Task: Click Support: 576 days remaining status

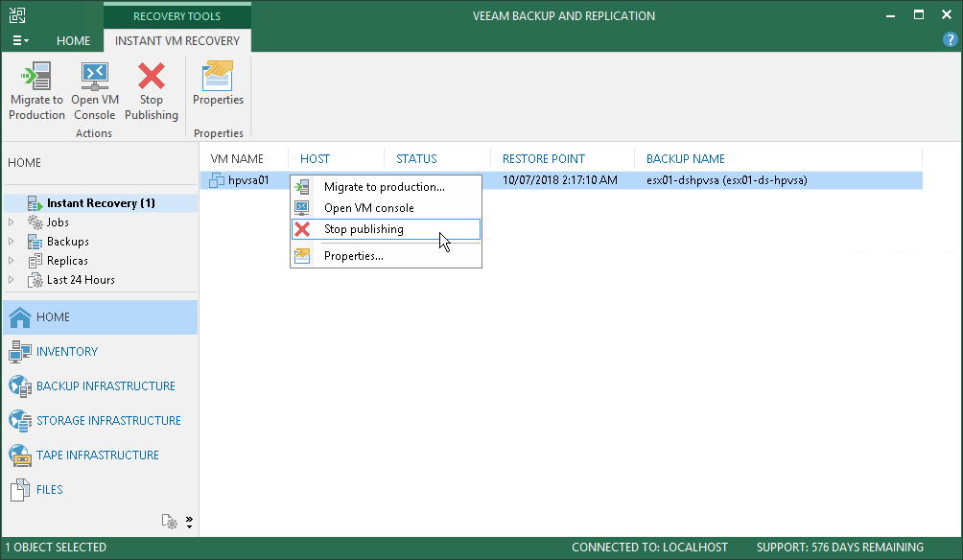Action: [839, 548]
